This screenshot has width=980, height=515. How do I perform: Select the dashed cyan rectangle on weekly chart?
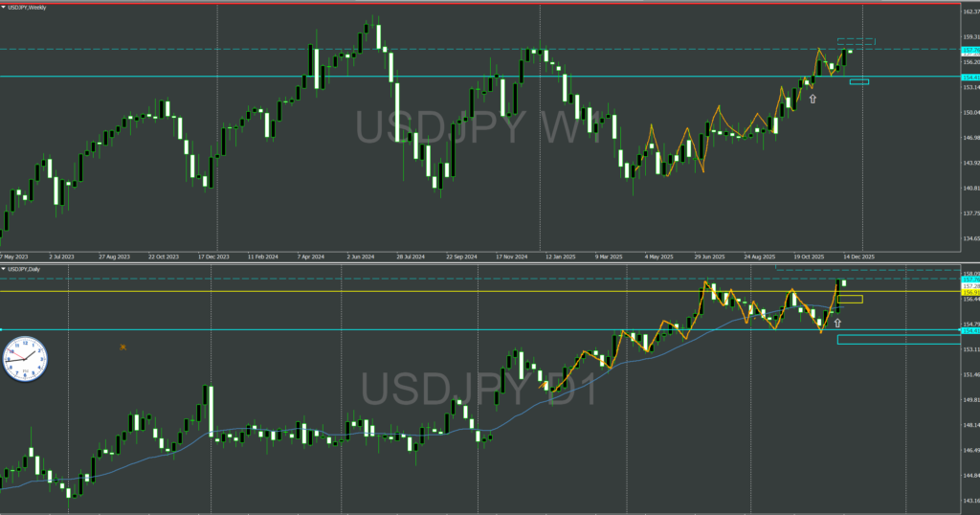(x=856, y=41)
